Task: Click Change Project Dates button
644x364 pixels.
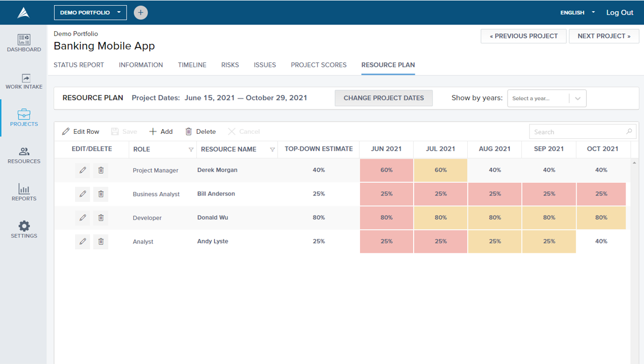Action: [384, 98]
